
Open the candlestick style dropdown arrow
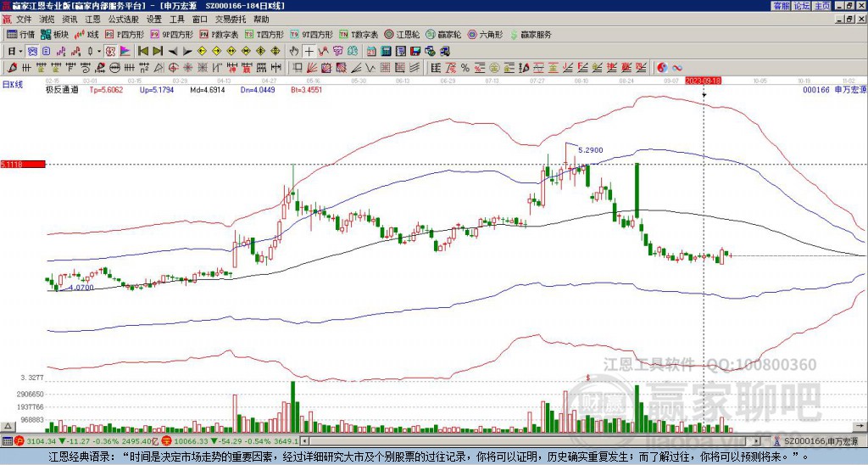coord(99,51)
